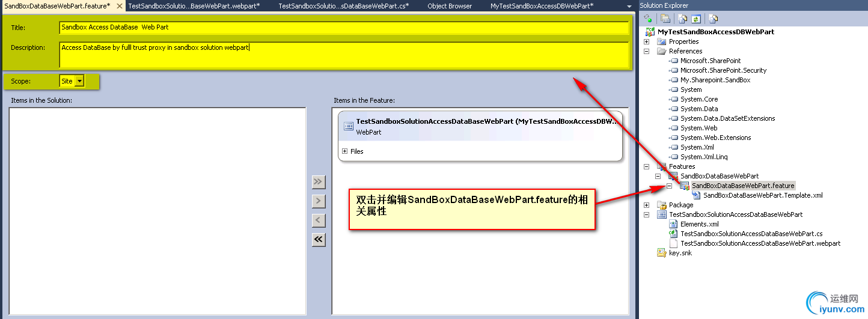
Task: Select System.Web reference
Action: pos(698,128)
